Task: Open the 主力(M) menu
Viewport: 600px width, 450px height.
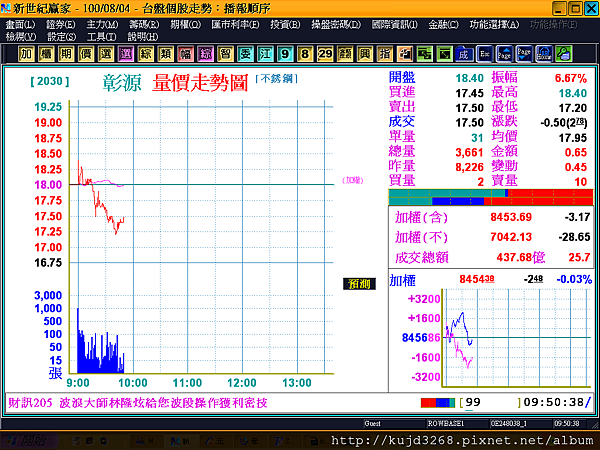Action: point(102,25)
